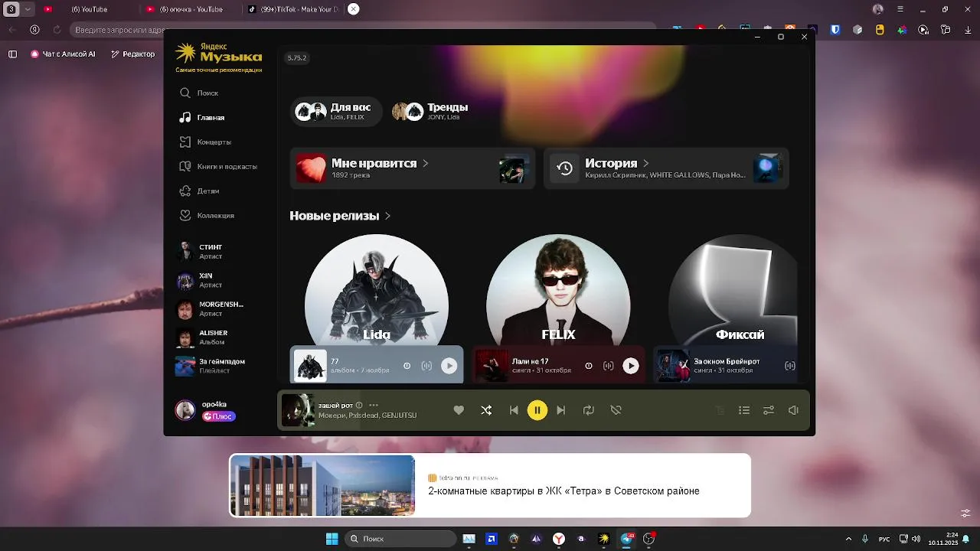Open the playback queue list
Screen dimensions: 980x551
(744, 410)
